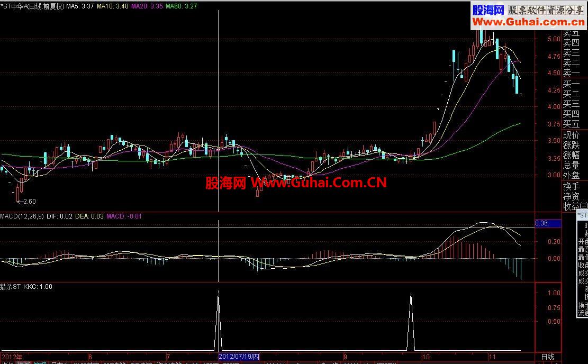Click the *ST mini-quote panel tab on right edge

point(582,216)
